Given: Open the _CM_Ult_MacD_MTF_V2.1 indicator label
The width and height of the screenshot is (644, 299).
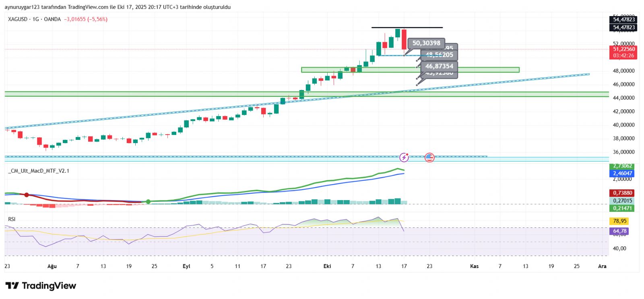Looking at the screenshot, I should coord(39,171).
